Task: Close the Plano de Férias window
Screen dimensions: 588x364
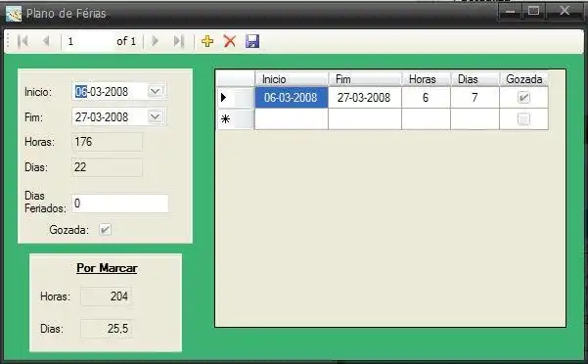Action: pos(565,11)
